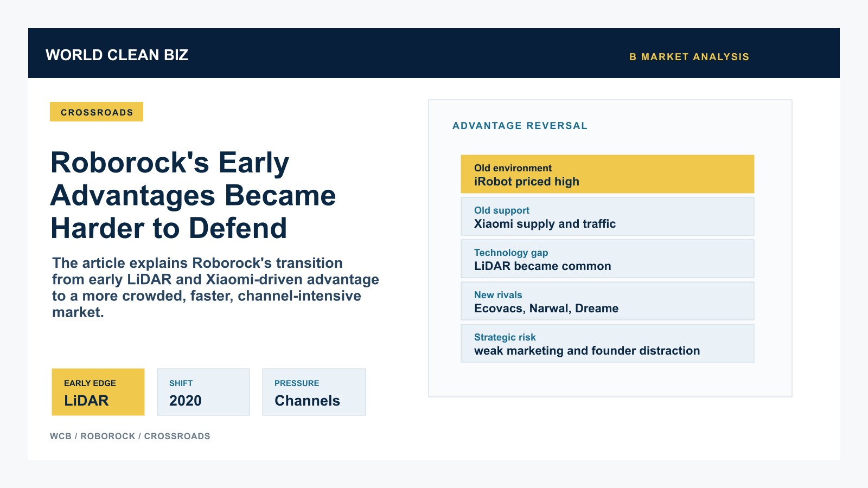Select the EARLY EDGE LiDAR card
Screen dimensions: 868x488
coord(98,392)
